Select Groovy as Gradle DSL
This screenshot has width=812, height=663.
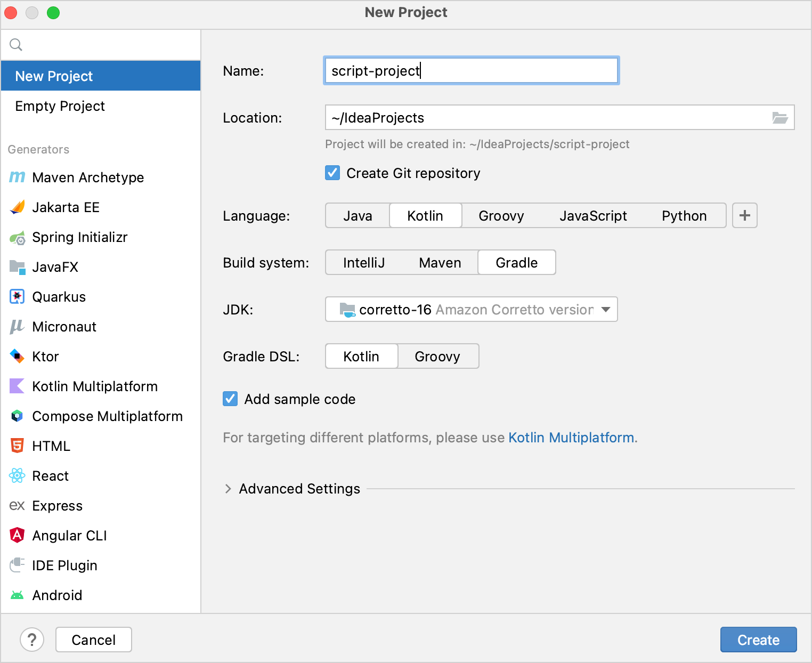437,357
